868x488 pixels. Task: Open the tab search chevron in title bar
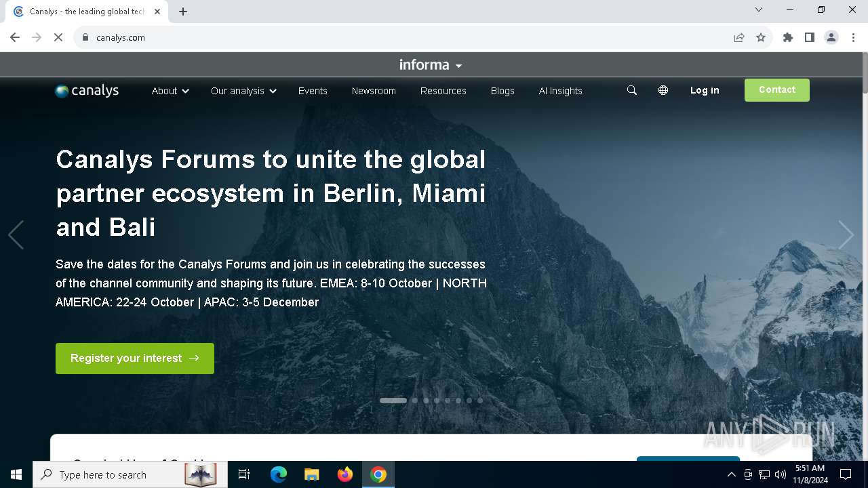[759, 9]
